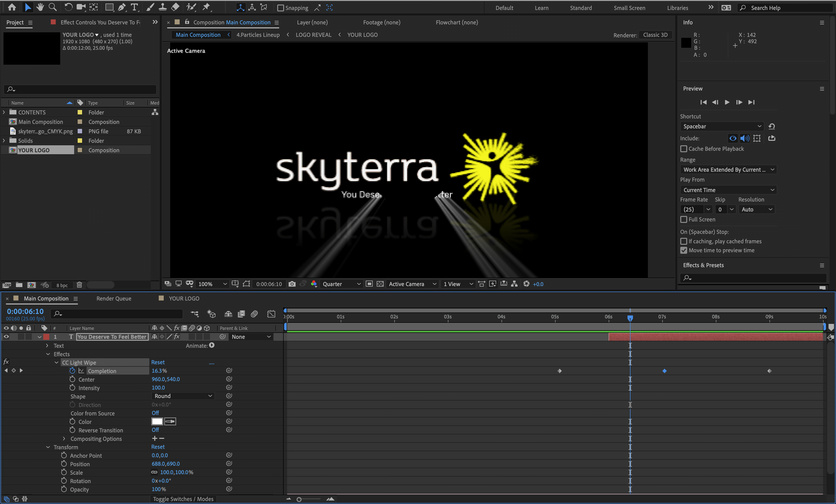Select the Rotation tool

click(x=68, y=7)
